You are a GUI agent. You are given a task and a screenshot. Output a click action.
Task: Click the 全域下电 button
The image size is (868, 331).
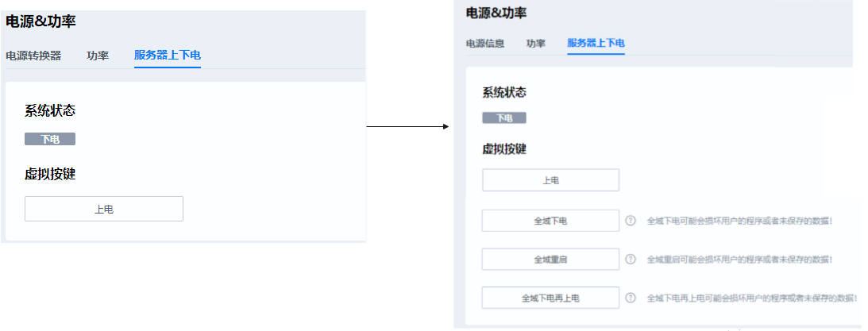(x=550, y=221)
